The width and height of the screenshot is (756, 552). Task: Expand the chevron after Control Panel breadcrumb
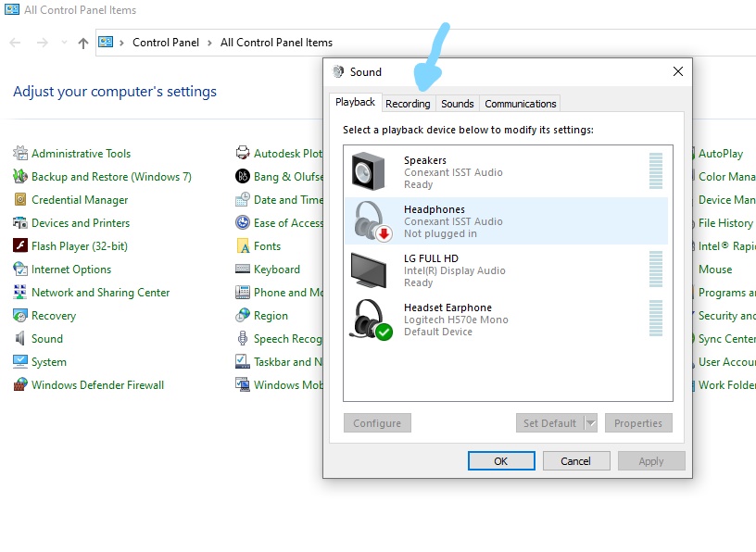(x=209, y=43)
